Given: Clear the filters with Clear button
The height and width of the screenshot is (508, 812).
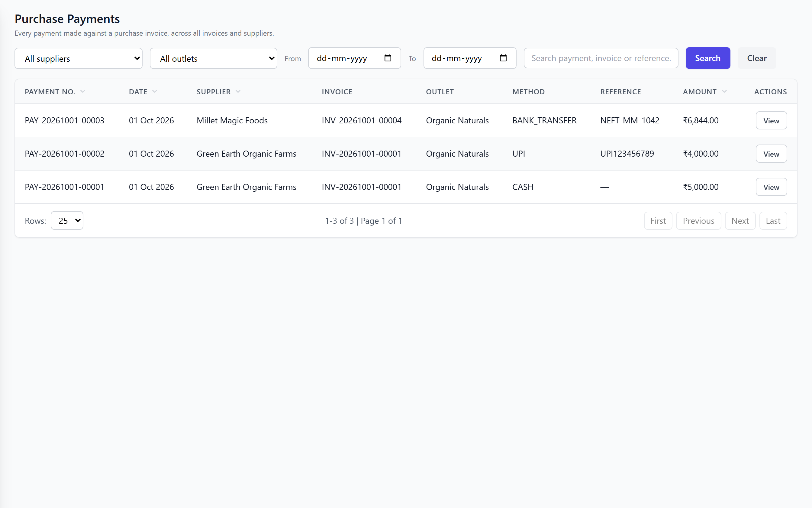Looking at the screenshot, I should click(x=757, y=58).
